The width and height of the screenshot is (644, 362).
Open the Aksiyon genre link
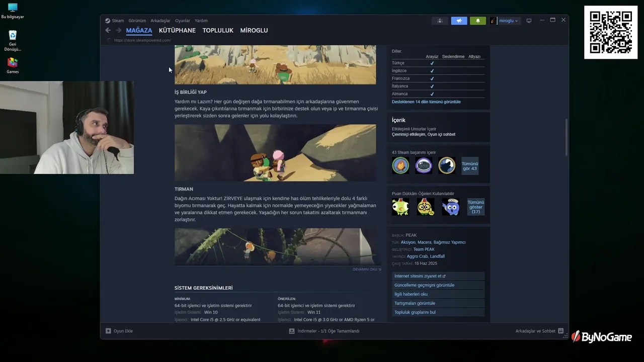pos(408,242)
